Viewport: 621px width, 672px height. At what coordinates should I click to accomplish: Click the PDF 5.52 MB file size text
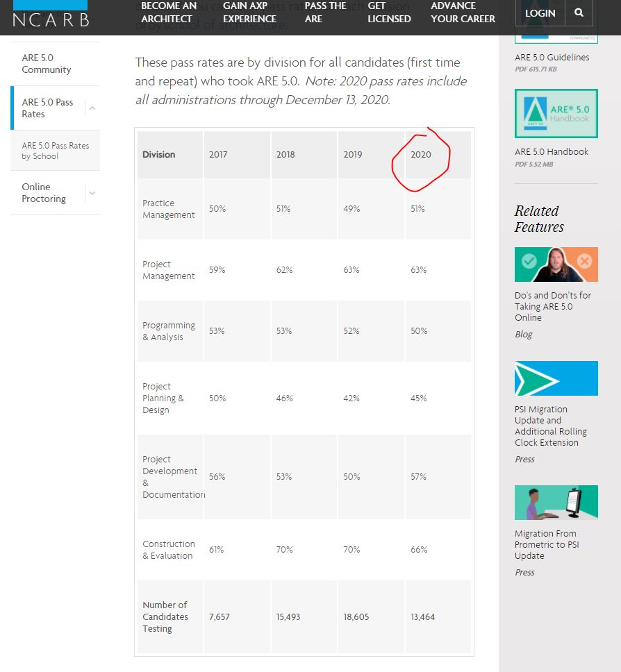[x=534, y=164]
